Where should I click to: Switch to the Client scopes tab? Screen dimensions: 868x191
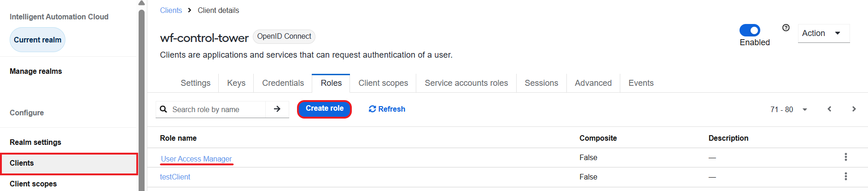[x=383, y=83]
